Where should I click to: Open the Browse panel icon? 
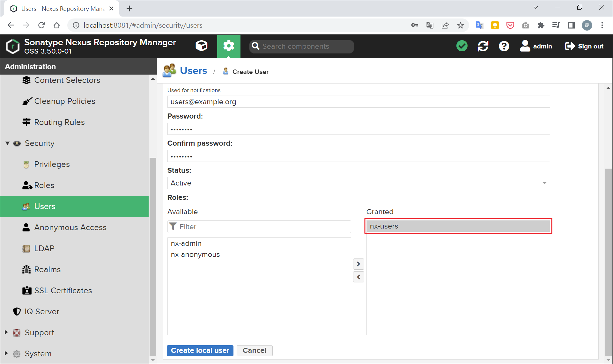[x=202, y=46]
